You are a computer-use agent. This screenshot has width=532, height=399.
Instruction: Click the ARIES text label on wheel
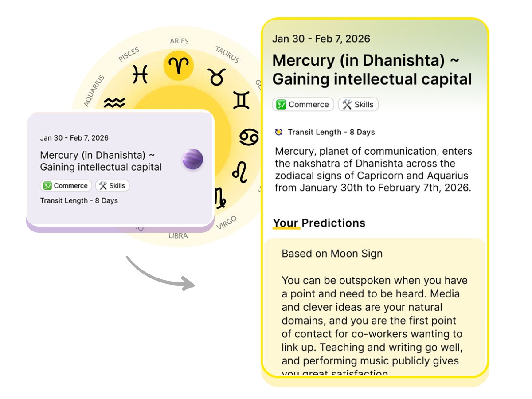[x=179, y=41]
